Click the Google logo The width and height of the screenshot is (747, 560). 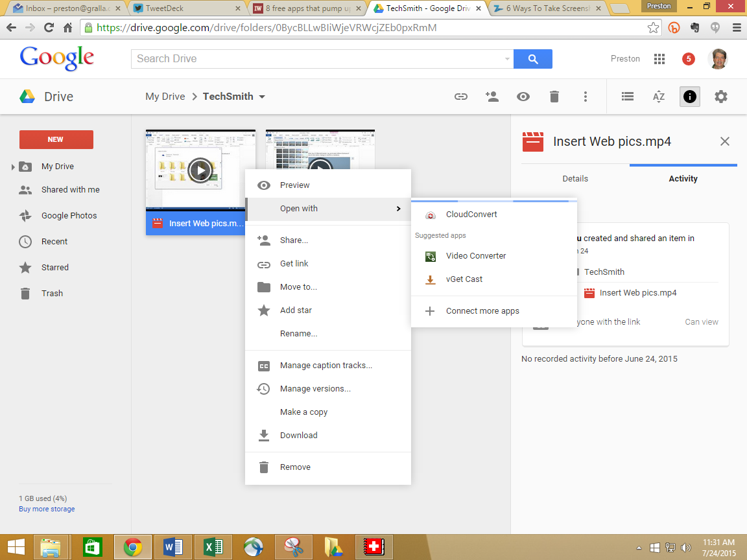click(x=56, y=58)
